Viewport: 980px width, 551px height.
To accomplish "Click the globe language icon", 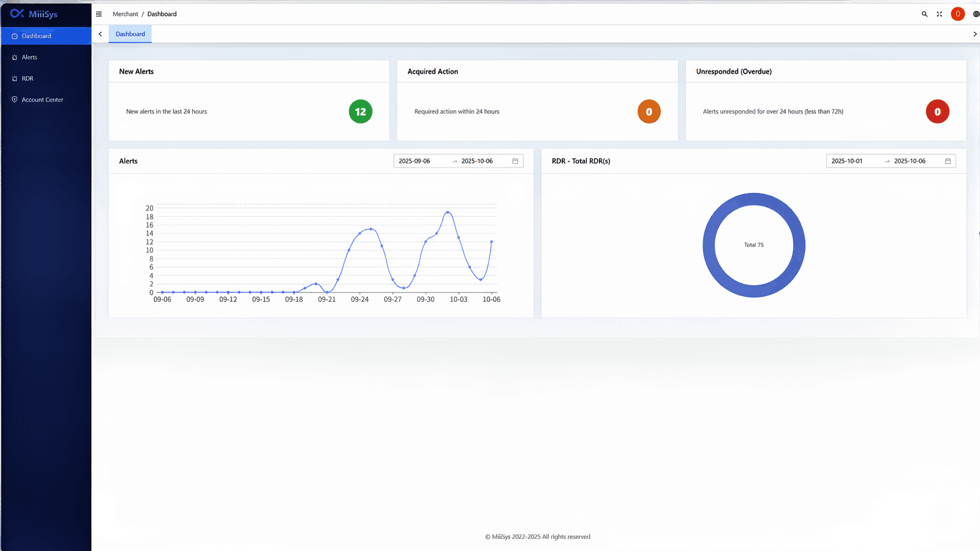I will click(976, 14).
